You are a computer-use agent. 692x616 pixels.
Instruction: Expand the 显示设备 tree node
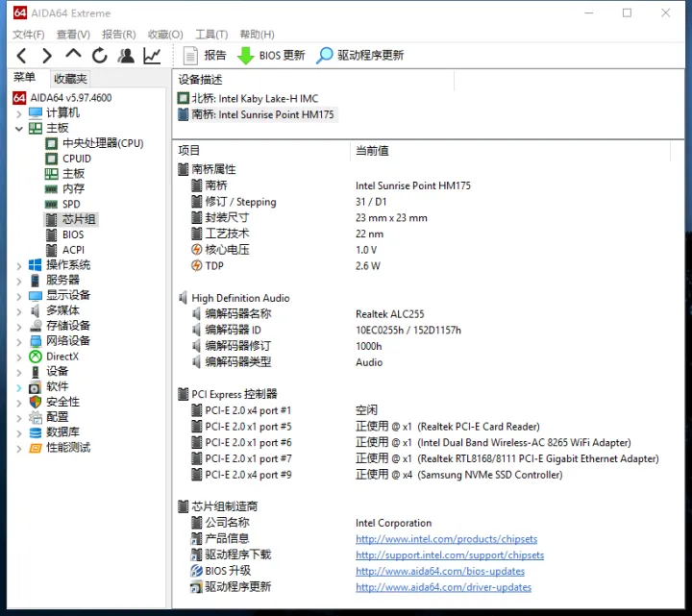click(18, 297)
